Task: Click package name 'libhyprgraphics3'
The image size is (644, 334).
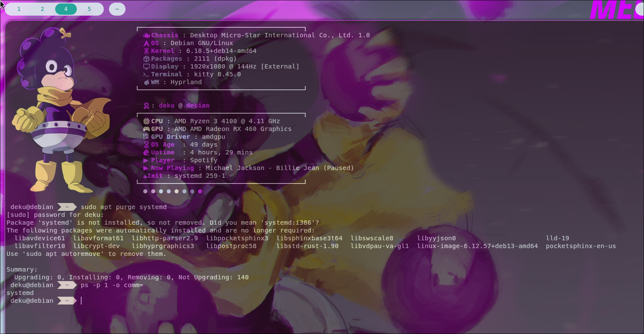Action: click(x=163, y=246)
